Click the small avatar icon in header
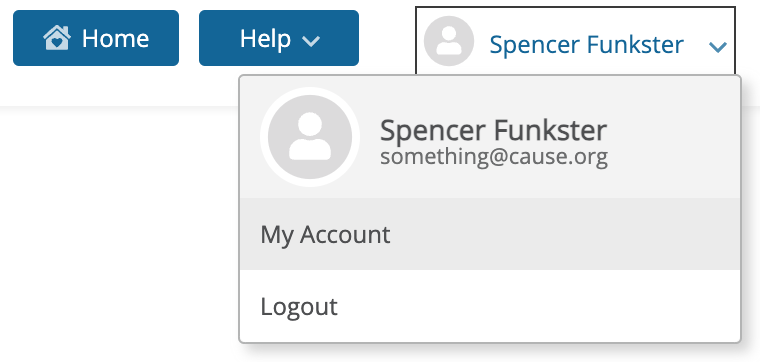Screen dimensions: 760x362 point(449,41)
